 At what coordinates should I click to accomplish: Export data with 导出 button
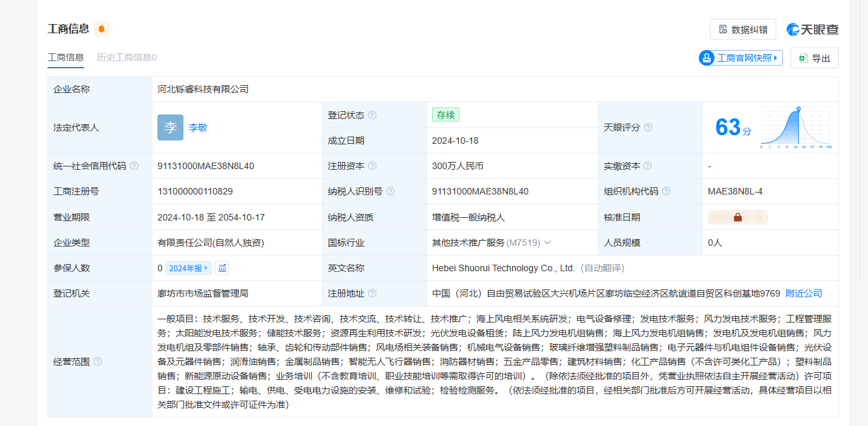[815, 58]
